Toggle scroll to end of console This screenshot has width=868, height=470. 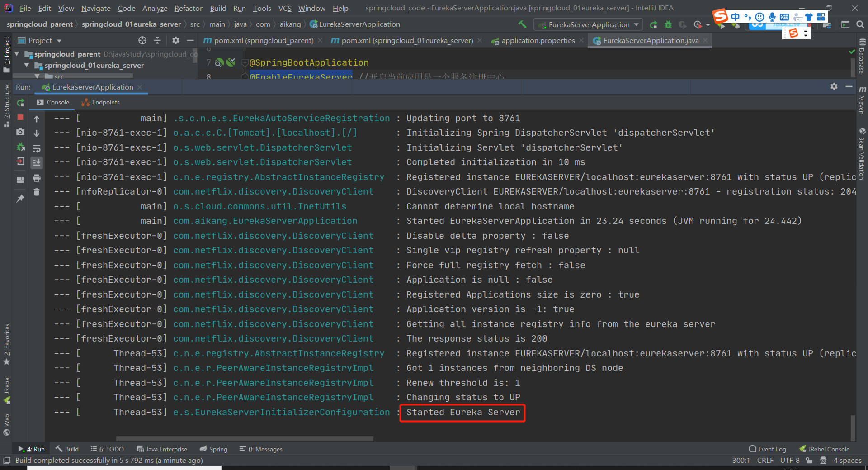tap(37, 162)
